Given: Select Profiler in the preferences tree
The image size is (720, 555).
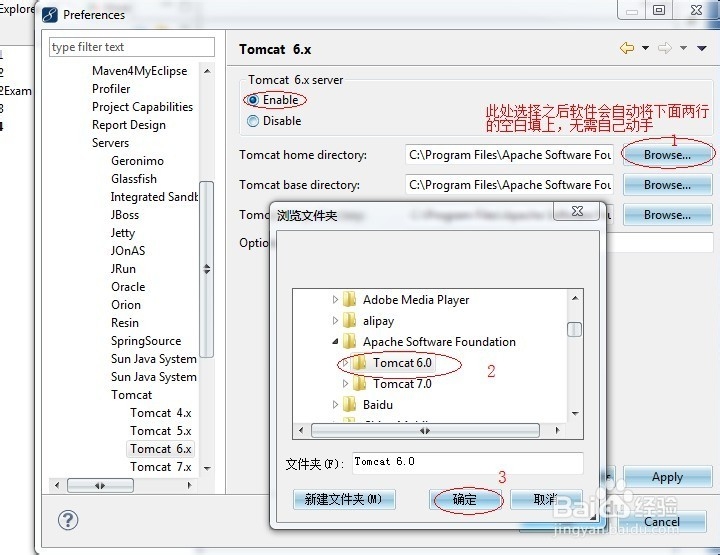Looking at the screenshot, I should [x=111, y=89].
